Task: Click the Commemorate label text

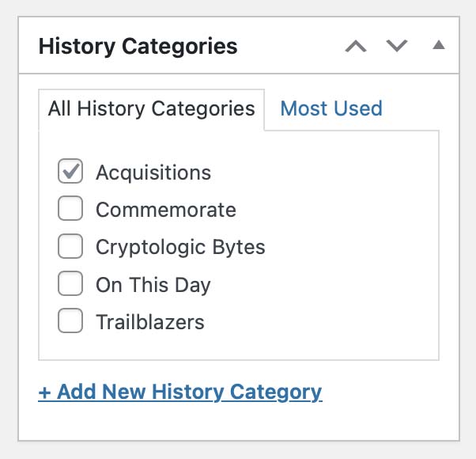Action: tap(165, 210)
